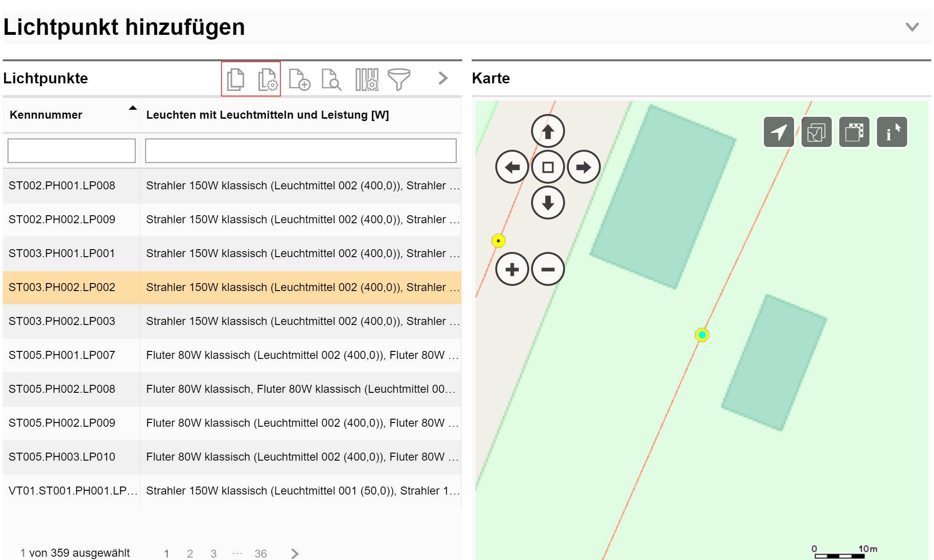Image resolution: width=934 pixels, height=560 pixels.
Task: Open the column settings icon
Action: tap(367, 79)
